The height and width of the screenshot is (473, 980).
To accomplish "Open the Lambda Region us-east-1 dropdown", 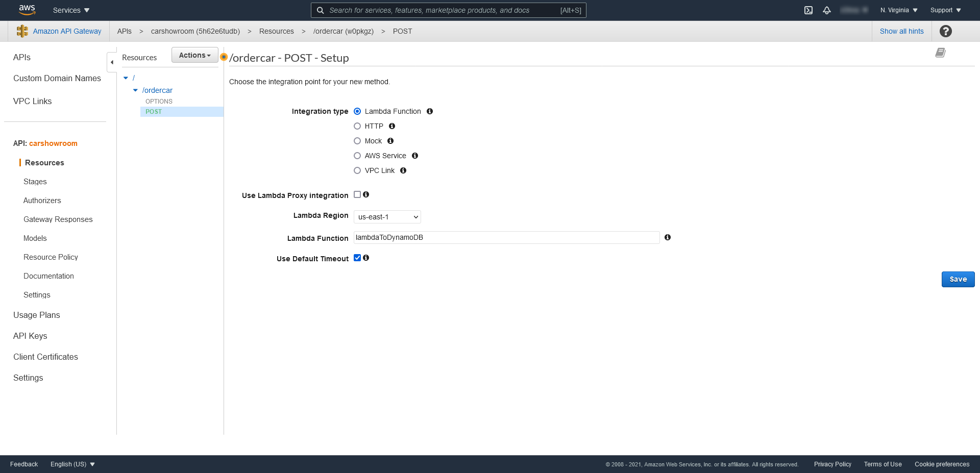I will tap(387, 217).
